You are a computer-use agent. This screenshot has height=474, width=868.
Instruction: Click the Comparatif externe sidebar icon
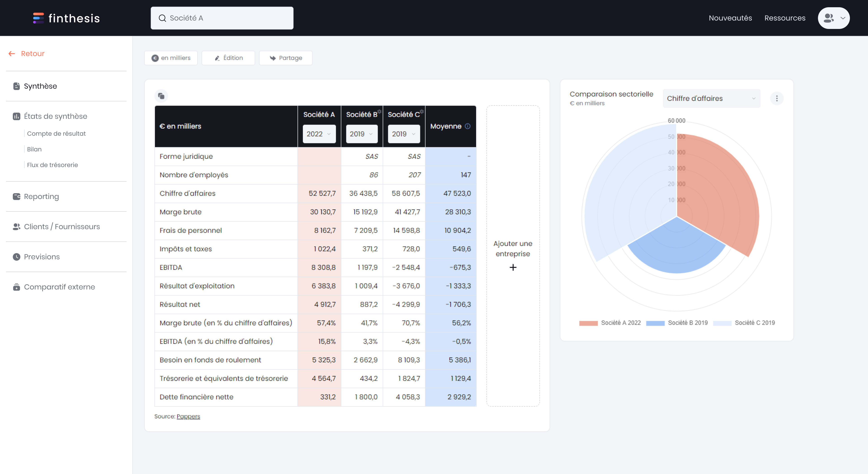(x=16, y=287)
